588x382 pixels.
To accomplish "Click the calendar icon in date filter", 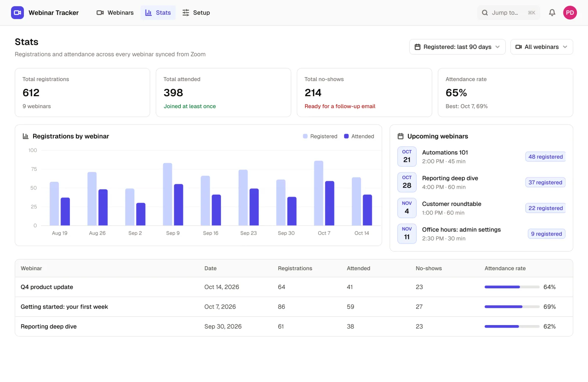I will tap(417, 47).
